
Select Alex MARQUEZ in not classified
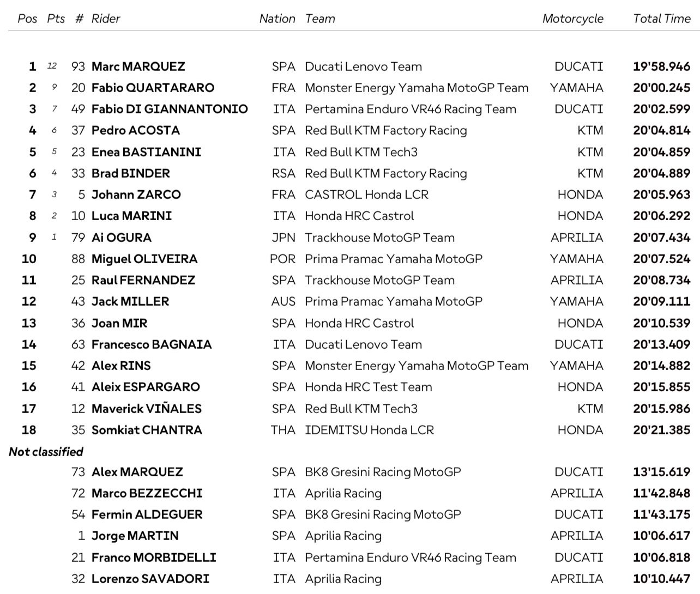pos(137,472)
